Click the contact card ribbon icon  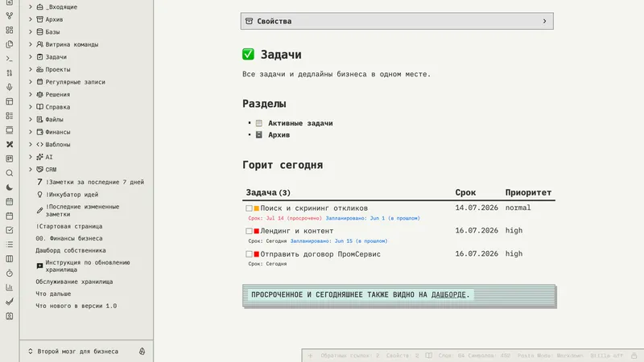tap(10, 316)
